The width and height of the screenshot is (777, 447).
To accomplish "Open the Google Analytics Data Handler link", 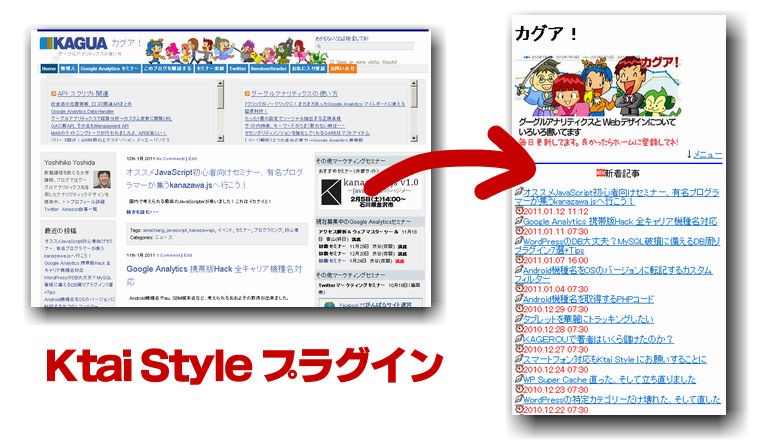I will coord(82,112).
